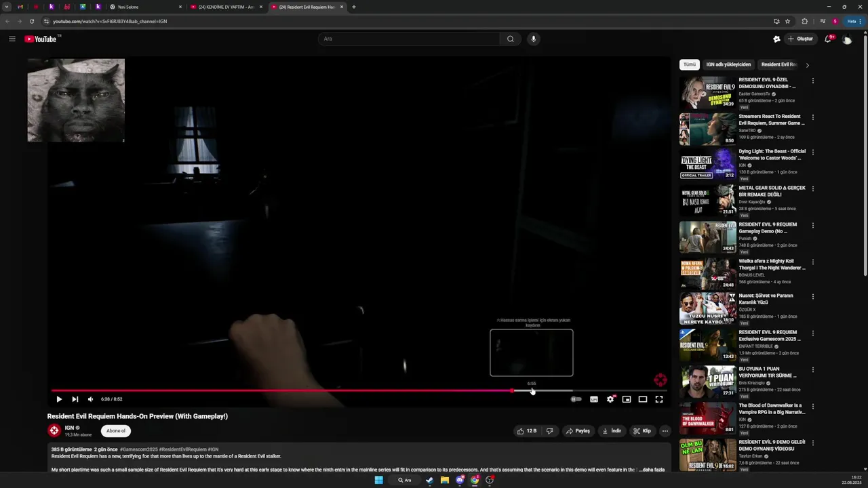The height and width of the screenshot is (488, 868).
Task: Seek along the red video progress bar
Action: [281, 390]
